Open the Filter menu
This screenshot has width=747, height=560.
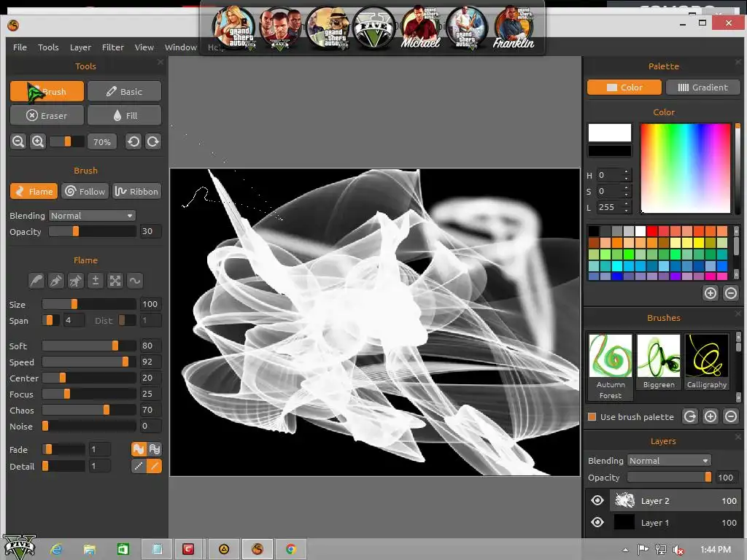pos(113,47)
